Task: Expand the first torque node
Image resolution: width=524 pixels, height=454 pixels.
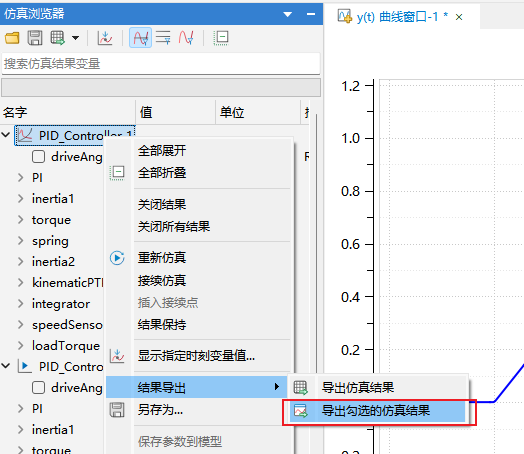Action: (x=21, y=219)
